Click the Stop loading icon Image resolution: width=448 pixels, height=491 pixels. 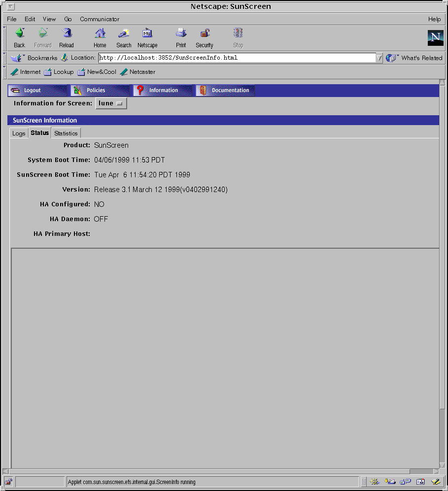[x=238, y=33]
